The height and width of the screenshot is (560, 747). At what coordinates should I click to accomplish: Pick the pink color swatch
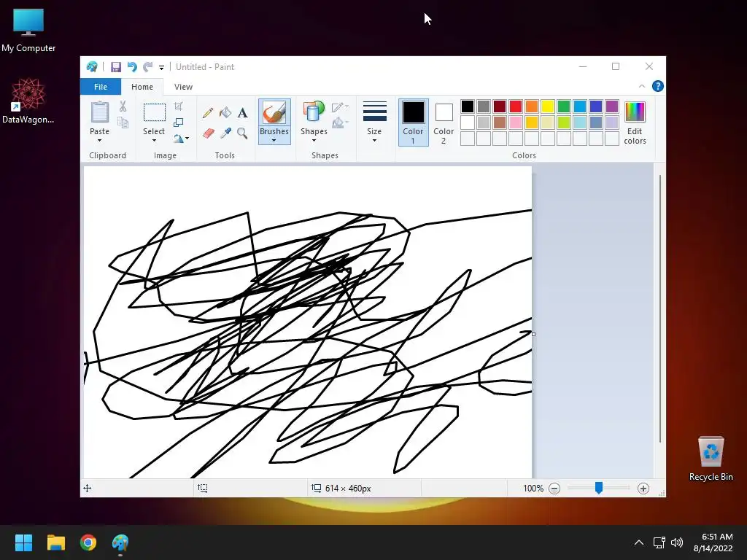coord(516,122)
